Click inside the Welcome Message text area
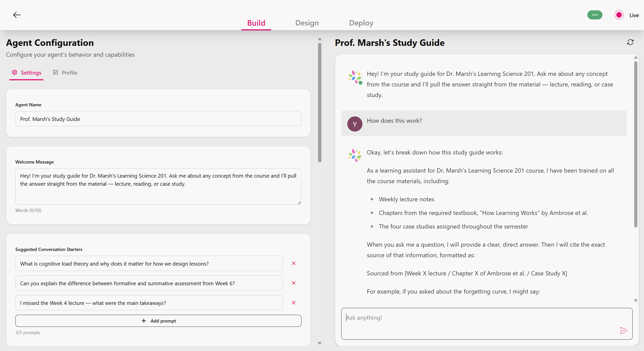The width and height of the screenshot is (644, 351). pyautogui.click(x=158, y=186)
